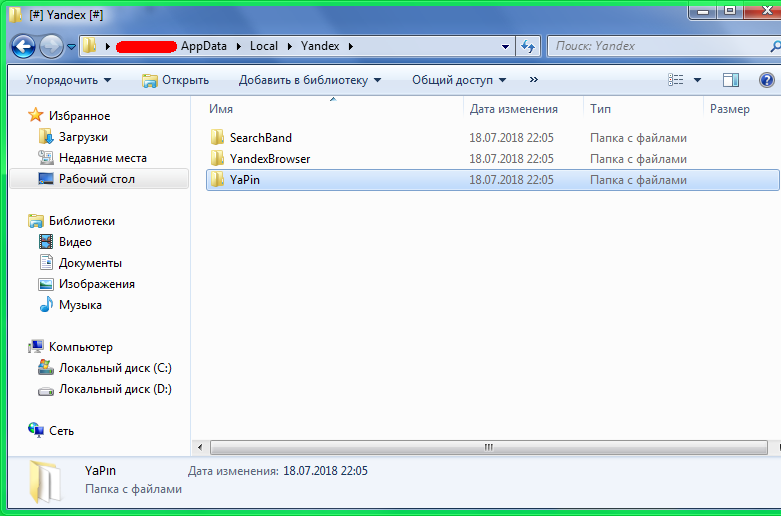Open the Документы library
The width and height of the screenshot is (781, 516).
(90, 263)
